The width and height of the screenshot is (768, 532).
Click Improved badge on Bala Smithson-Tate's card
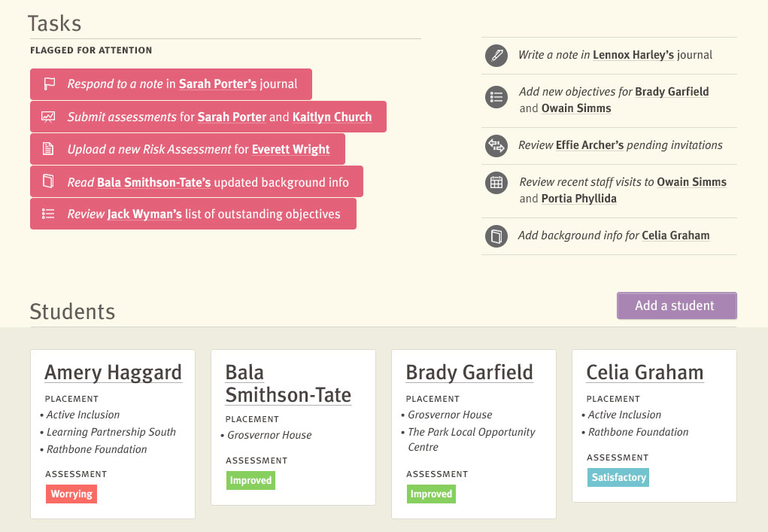[x=250, y=480]
